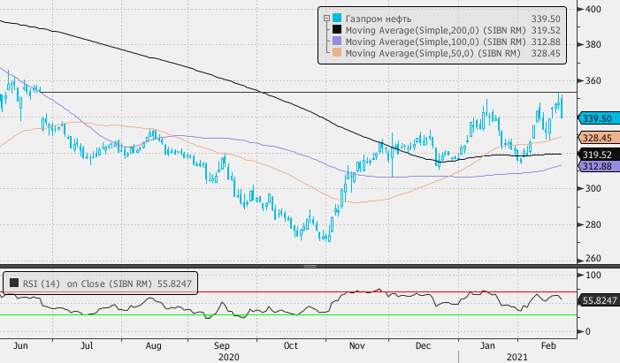Click the purple 312.88 axis price tag
Viewport: 620px width, 363px height.
click(x=599, y=166)
